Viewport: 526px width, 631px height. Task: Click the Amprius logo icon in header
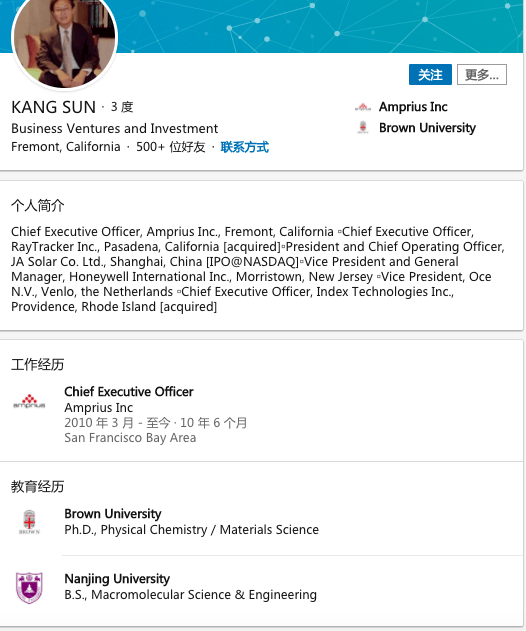coord(363,107)
